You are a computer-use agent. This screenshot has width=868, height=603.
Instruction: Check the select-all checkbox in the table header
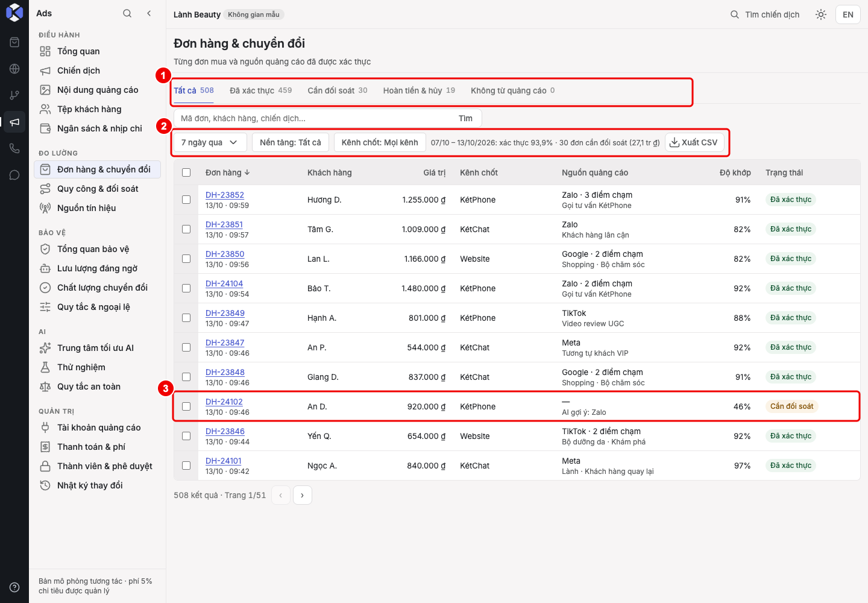click(x=186, y=172)
